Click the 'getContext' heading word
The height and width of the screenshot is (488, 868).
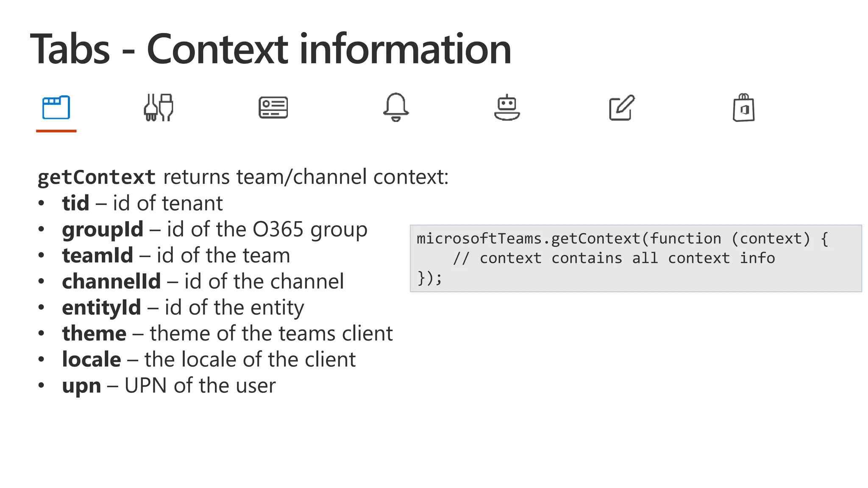coord(97,177)
